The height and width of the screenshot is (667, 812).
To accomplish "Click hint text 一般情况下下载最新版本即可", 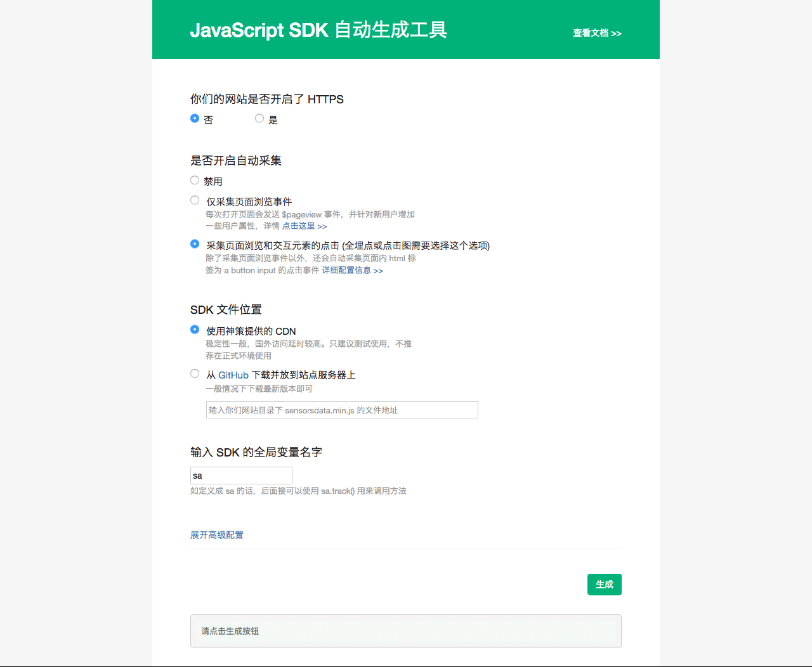I will click(x=259, y=389).
